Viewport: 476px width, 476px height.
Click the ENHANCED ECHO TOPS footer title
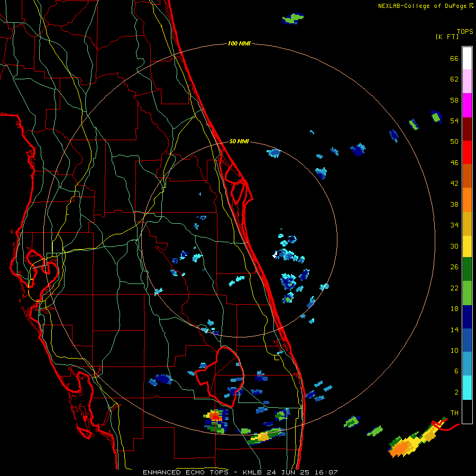(x=185, y=472)
